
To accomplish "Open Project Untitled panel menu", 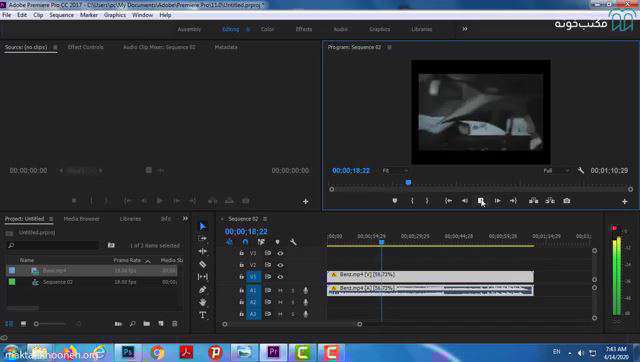I will (x=51, y=219).
